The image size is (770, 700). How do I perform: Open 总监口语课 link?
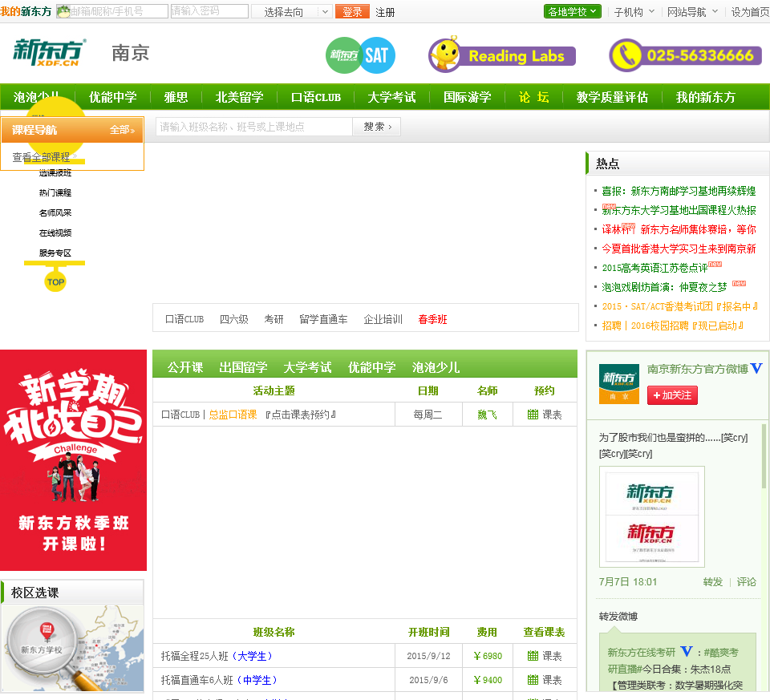233,415
